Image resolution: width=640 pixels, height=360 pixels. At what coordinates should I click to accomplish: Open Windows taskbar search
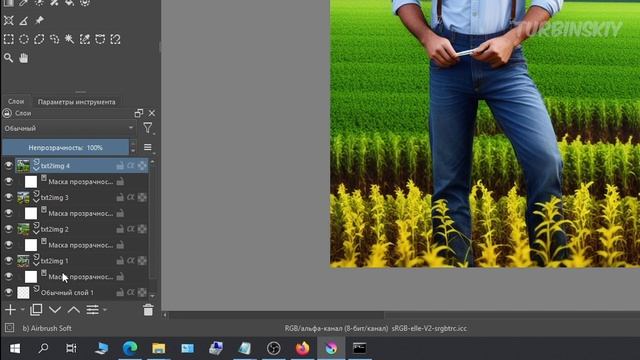(x=43, y=348)
